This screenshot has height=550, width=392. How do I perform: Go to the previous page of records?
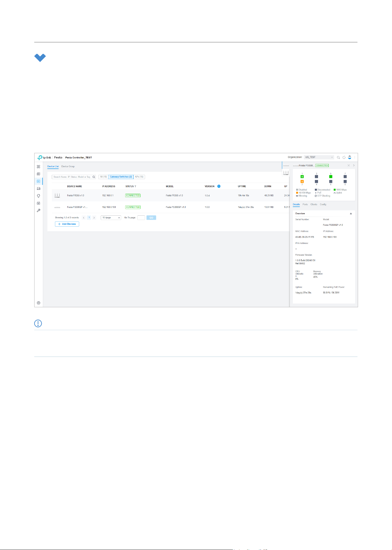[84, 218]
